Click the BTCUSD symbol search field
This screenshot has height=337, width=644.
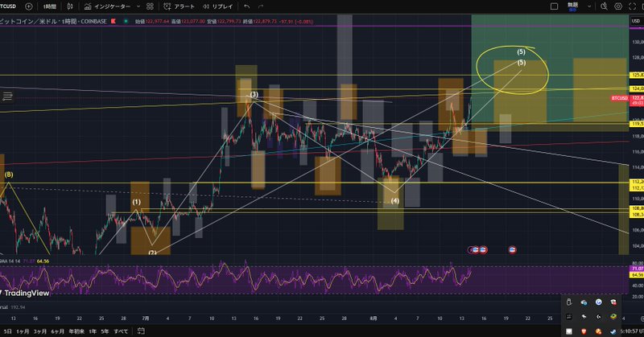pos(8,6)
